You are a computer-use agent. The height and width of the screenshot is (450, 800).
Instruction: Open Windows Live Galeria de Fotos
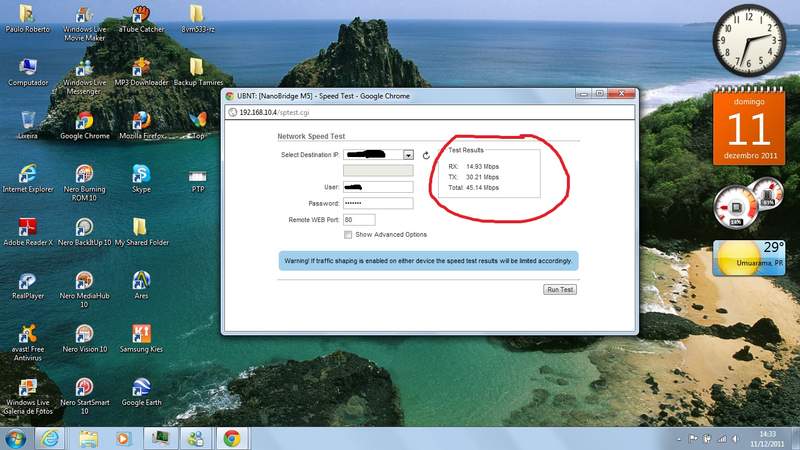(28, 396)
